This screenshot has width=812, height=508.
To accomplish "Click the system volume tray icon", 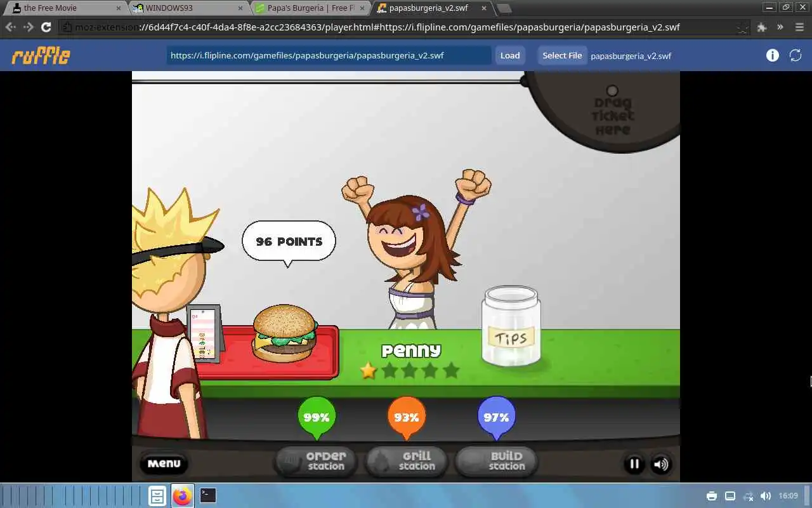I will (766, 496).
